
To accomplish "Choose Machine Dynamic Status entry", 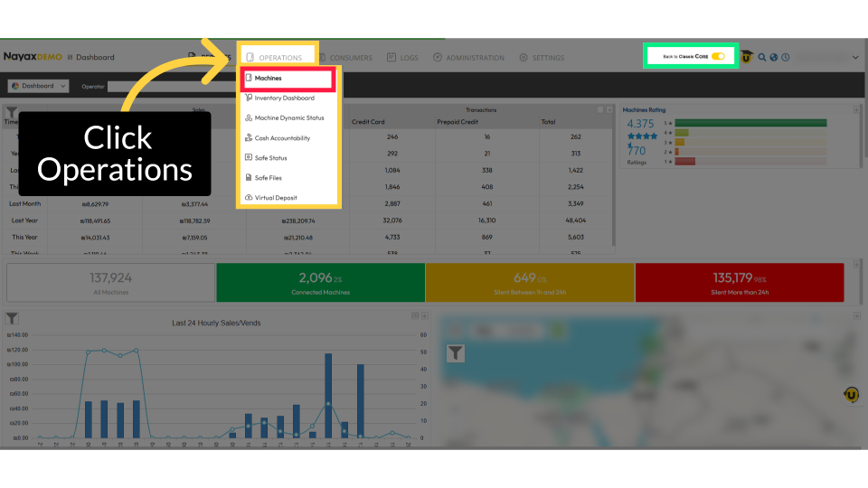I will (x=288, y=117).
